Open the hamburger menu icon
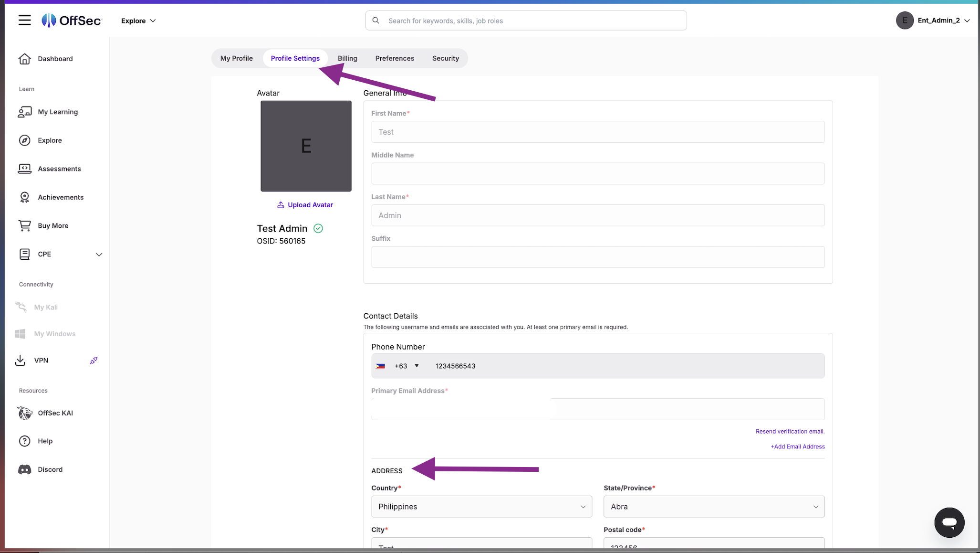980x553 pixels. (x=24, y=20)
